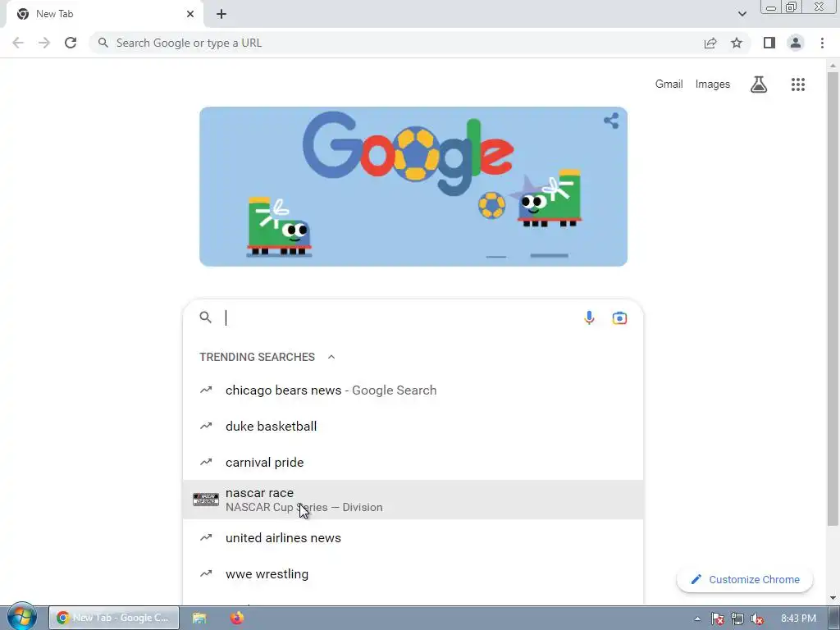Reload the page with the refresh icon

click(x=71, y=43)
